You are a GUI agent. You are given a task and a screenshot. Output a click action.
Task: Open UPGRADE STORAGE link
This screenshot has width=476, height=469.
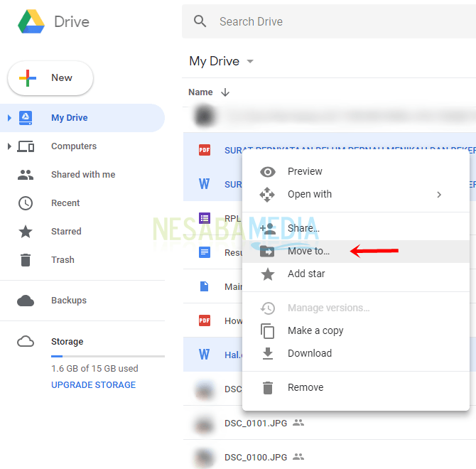[x=94, y=385]
